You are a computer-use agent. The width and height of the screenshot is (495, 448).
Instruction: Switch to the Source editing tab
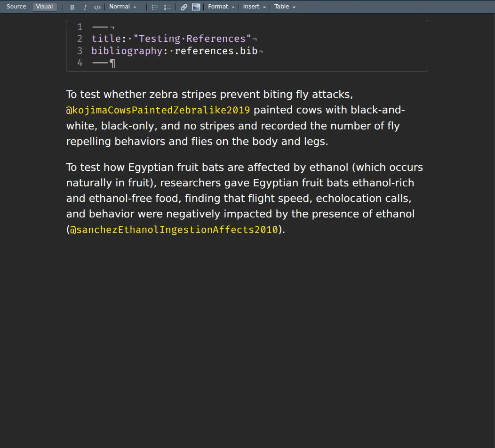(x=16, y=6)
